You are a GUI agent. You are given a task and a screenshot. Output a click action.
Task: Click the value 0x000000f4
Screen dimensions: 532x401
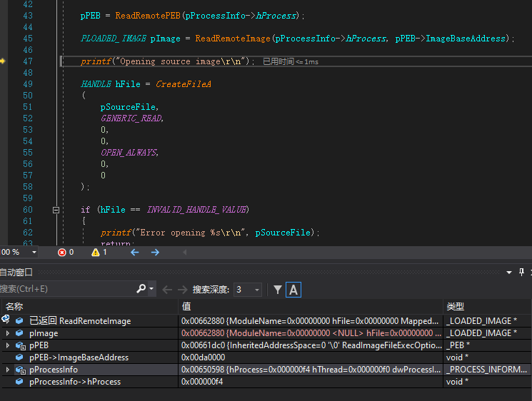click(x=202, y=382)
